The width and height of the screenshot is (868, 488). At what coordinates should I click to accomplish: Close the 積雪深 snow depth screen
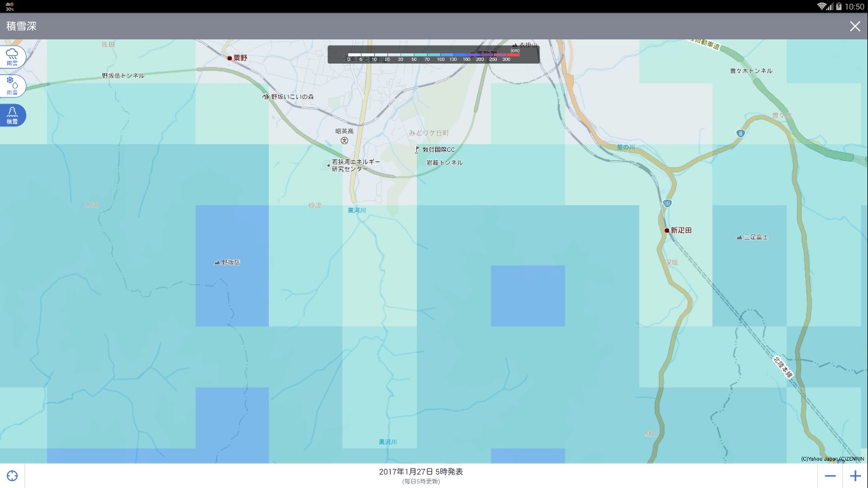pos(855,26)
